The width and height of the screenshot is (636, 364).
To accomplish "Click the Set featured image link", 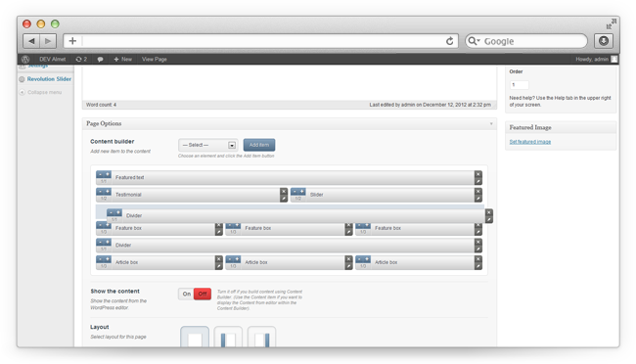I will coord(530,142).
